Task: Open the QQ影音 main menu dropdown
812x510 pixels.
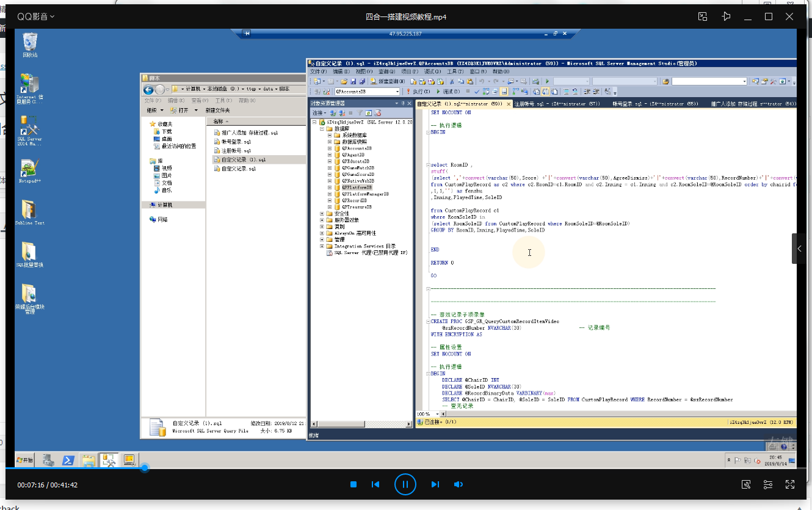Action: tap(35, 16)
